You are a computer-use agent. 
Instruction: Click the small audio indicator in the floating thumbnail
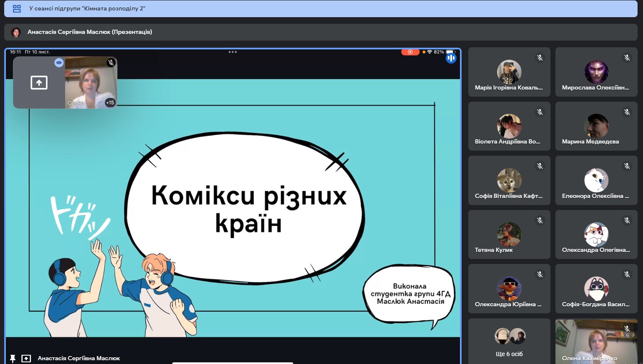coord(59,63)
